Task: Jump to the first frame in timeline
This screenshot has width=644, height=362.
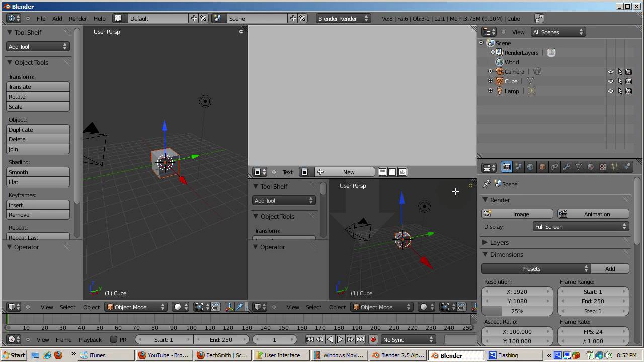Action: coord(310,340)
